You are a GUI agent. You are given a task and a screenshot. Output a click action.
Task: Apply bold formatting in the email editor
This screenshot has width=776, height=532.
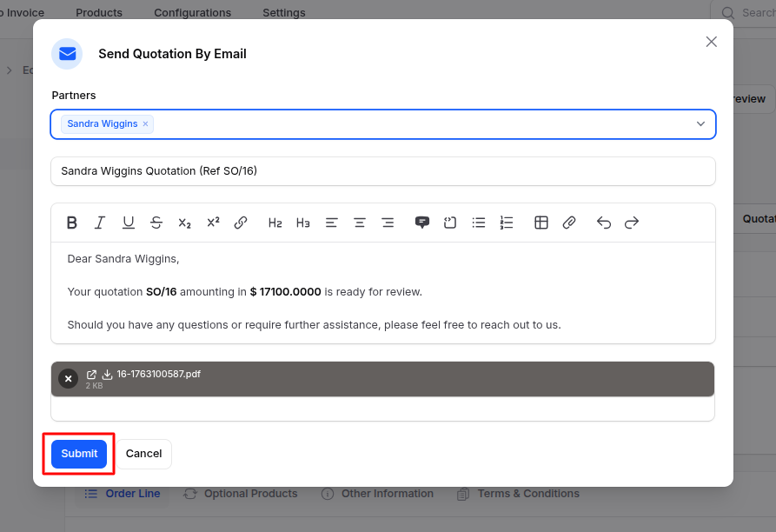tap(71, 223)
